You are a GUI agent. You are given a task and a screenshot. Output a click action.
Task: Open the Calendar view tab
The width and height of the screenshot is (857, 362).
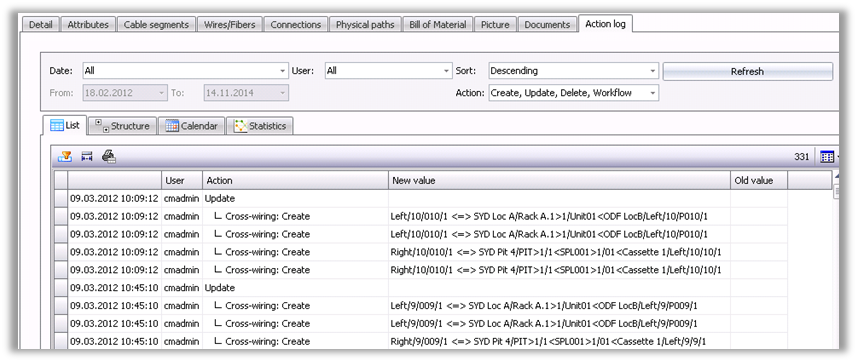191,126
